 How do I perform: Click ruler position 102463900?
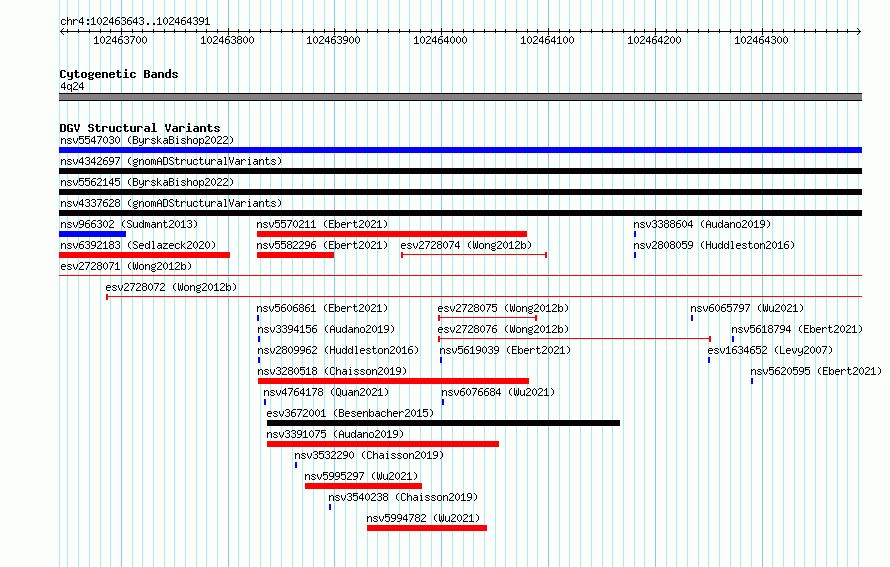pos(334,40)
